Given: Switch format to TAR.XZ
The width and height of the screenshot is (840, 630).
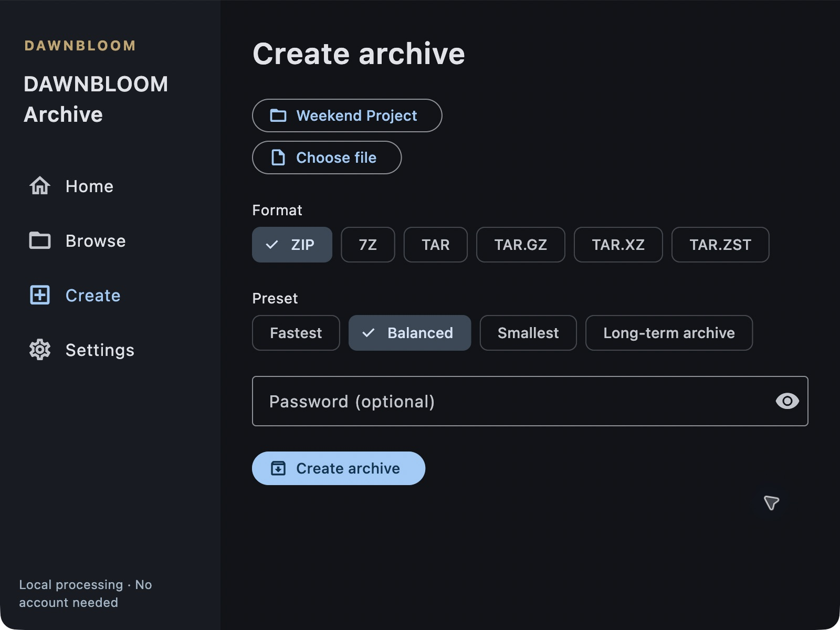Looking at the screenshot, I should click(x=618, y=245).
